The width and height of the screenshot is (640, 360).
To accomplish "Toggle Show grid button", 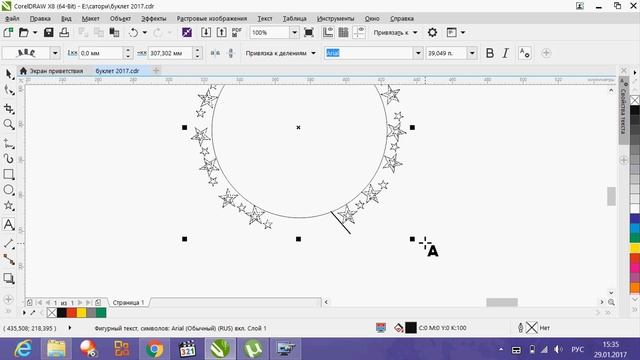I will 343,32.
